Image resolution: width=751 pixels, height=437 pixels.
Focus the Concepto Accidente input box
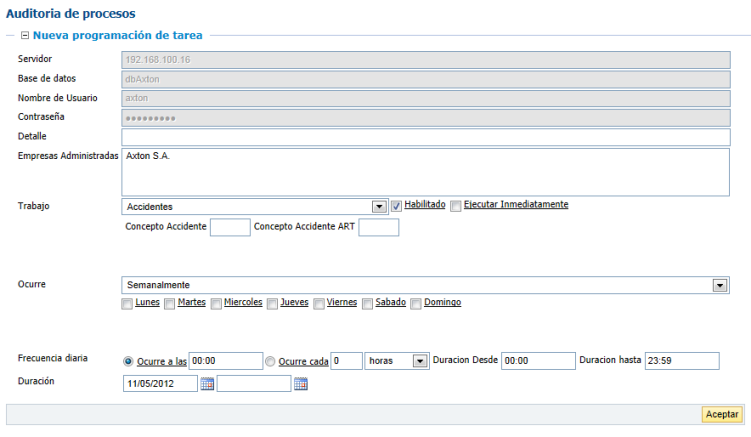click(x=230, y=228)
